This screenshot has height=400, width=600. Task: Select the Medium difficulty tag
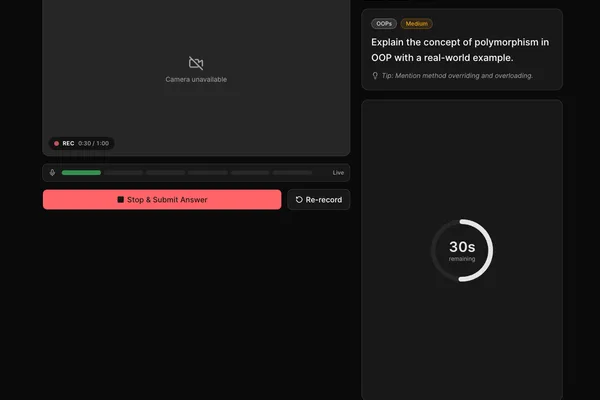[x=416, y=24]
